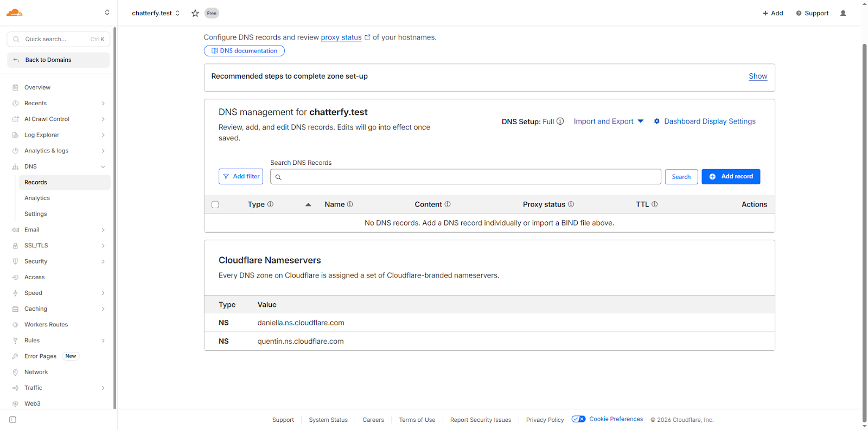
Task: Click the Proxy status info icon
Action: click(571, 204)
